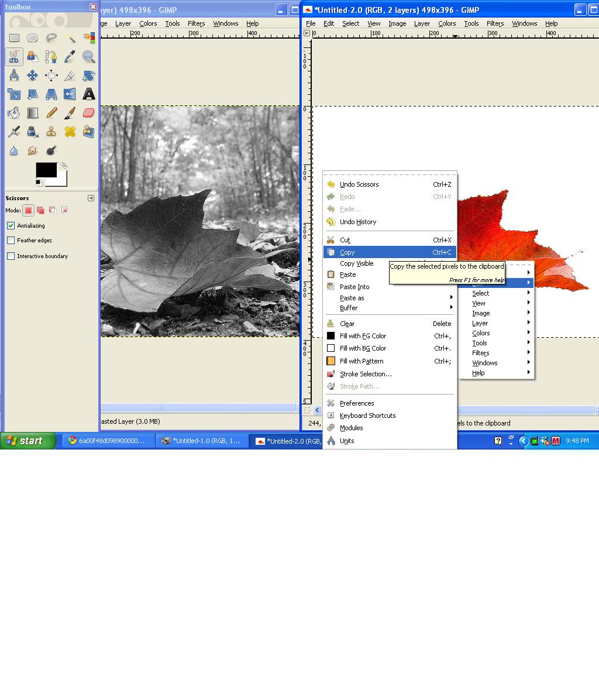Select the Blur/Sharpen droplet tool
The height and width of the screenshot is (700, 599).
14,150
